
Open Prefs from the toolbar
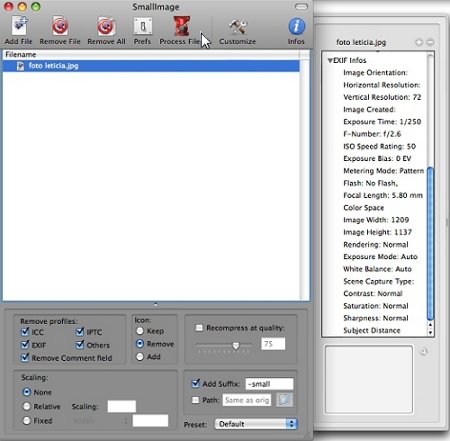pyautogui.click(x=143, y=26)
